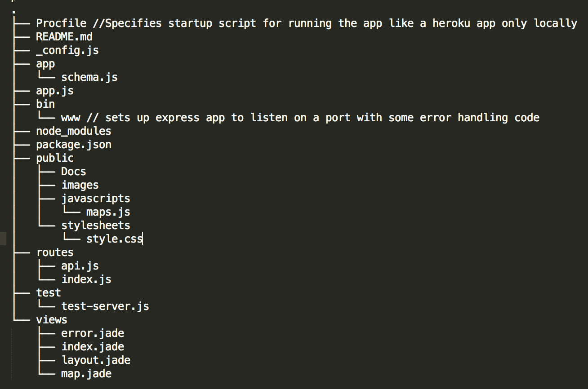Select README.md in the file tree
The image size is (588, 389).
[x=64, y=37]
